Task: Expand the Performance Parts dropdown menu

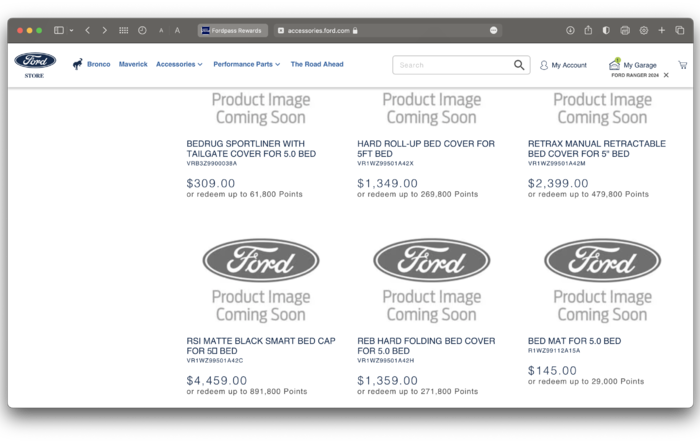Action: 246,64
